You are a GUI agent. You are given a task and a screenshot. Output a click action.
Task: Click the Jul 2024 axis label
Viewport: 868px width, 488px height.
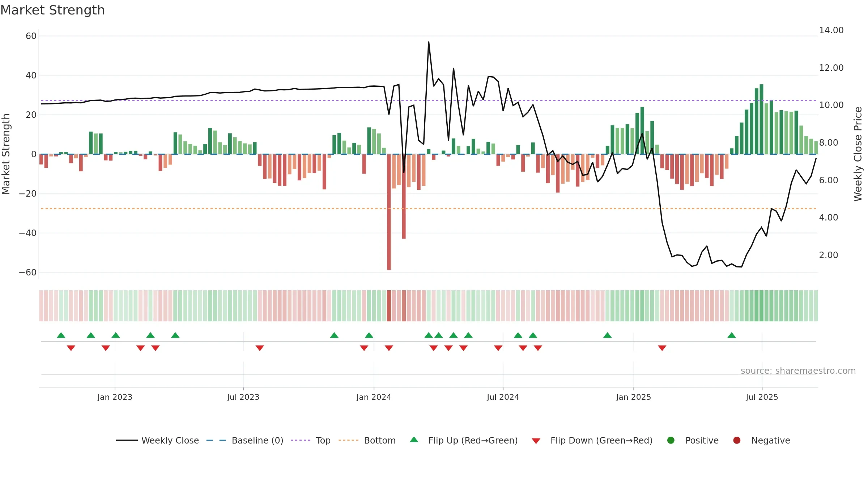[x=503, y=397]
